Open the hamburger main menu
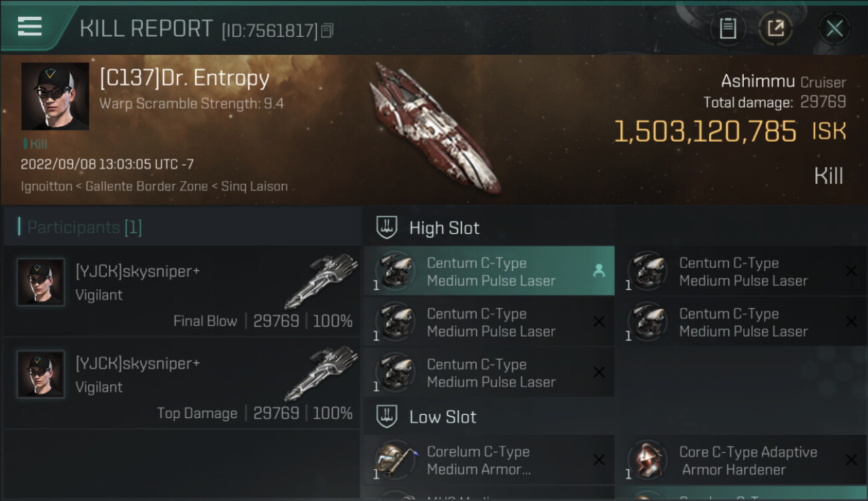The height and width of the screenshot is (501, 868). [30, 27]
